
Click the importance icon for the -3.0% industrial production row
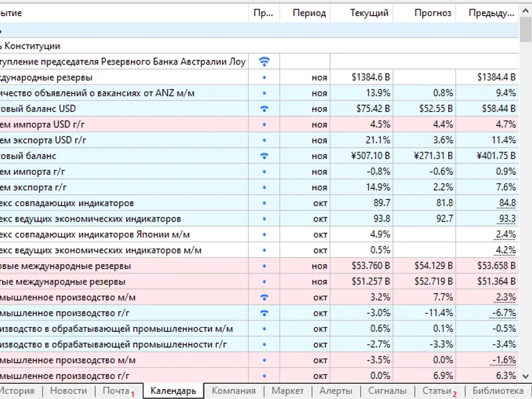264,313
